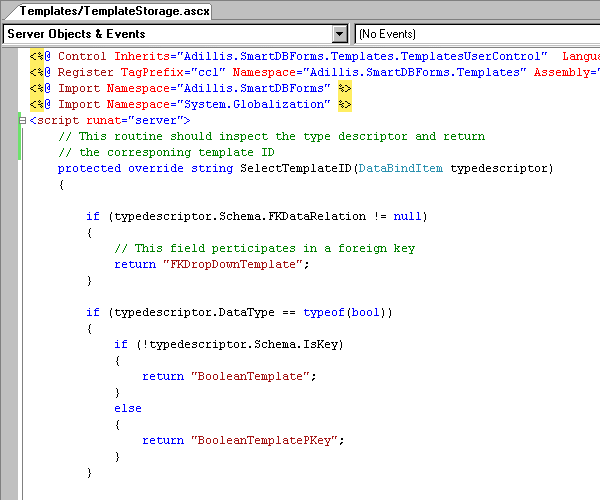Click the Register TagPrefix="ccl" line

tap(315, 72)
